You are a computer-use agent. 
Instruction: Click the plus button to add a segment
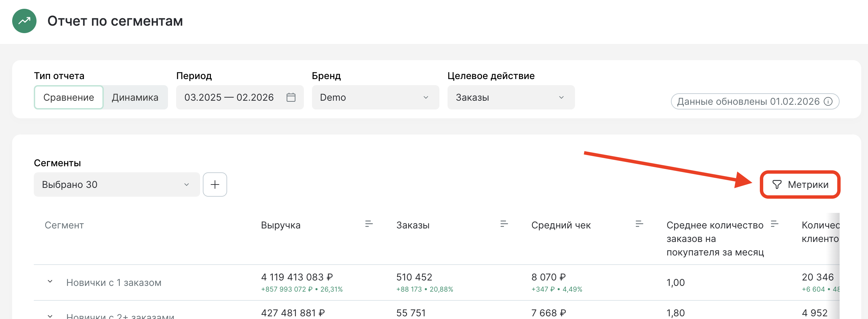point(215,184)
